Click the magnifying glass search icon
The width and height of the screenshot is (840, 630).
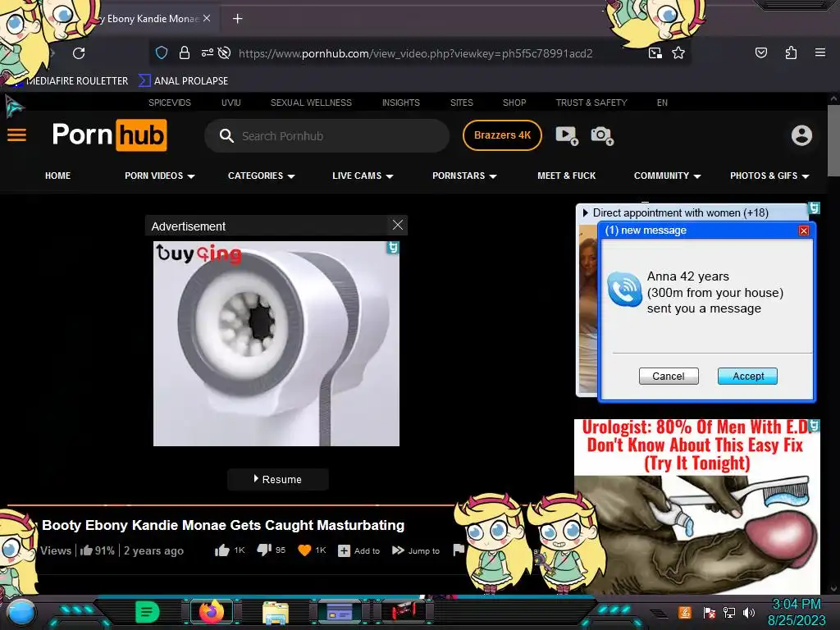click(226, 135)
